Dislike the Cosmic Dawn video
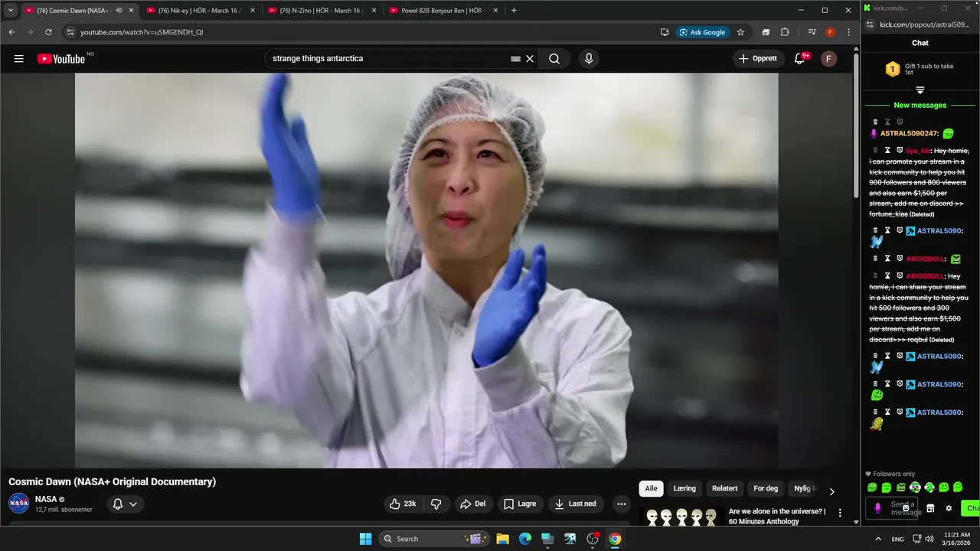The image size is (980, 551). 436,504
